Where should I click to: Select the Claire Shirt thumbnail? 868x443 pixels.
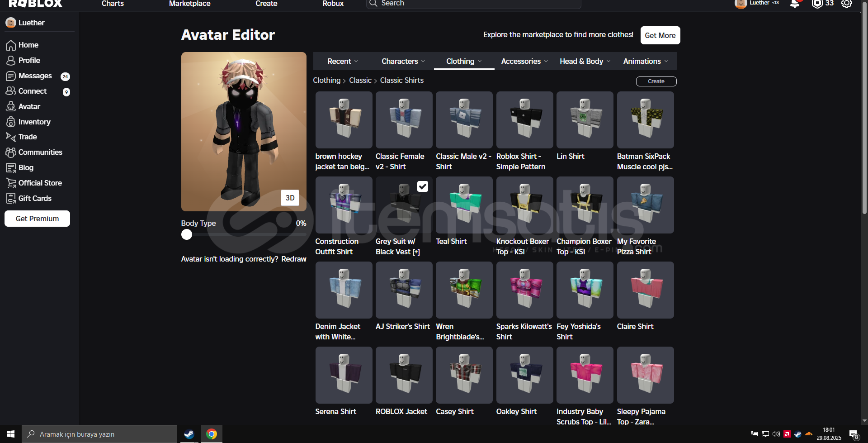tap(645, 290)
